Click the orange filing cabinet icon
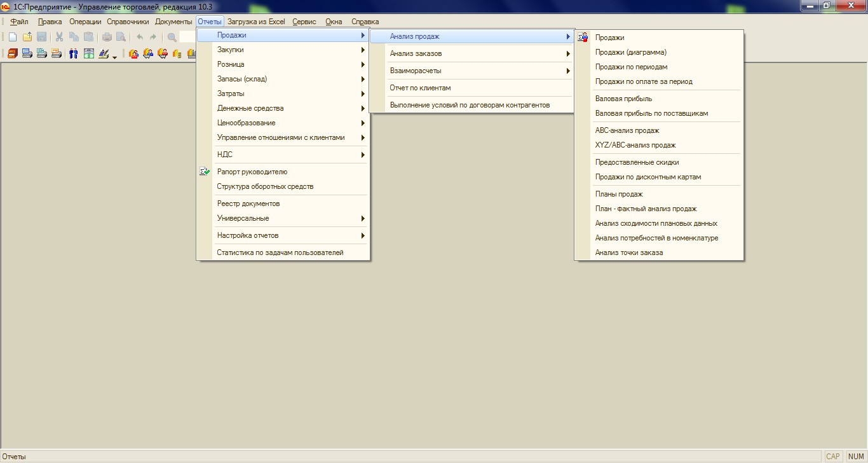The image size is (868, 463). [x=13, y=53]
